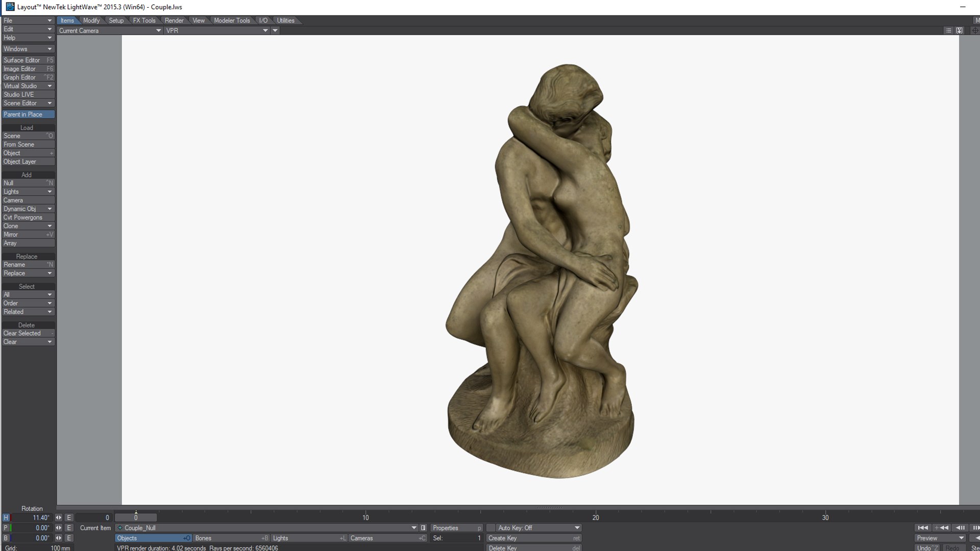Viewport: 980px width, 551px height.
Task: Open the Heading envelope E button
Action: pyautogui.click(x=69, y=517)
